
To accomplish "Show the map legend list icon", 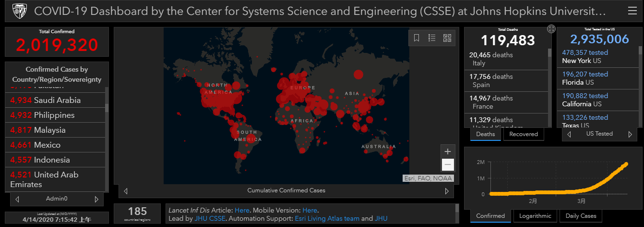I will click(432, 38).
